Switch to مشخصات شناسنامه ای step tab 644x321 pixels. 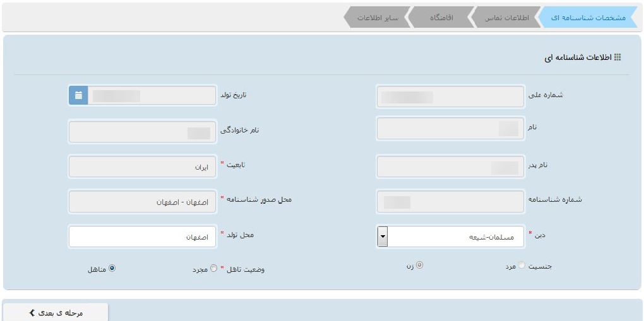tap(588, 18)
